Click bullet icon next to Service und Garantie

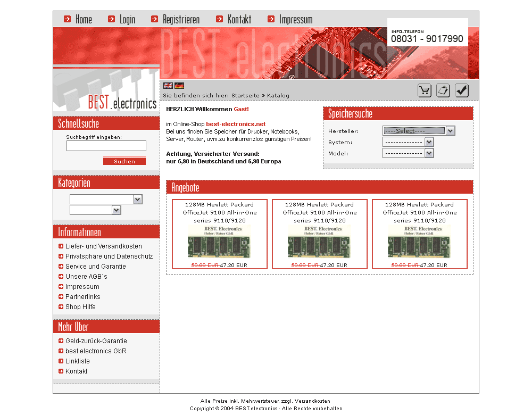(x=61, y=267)
